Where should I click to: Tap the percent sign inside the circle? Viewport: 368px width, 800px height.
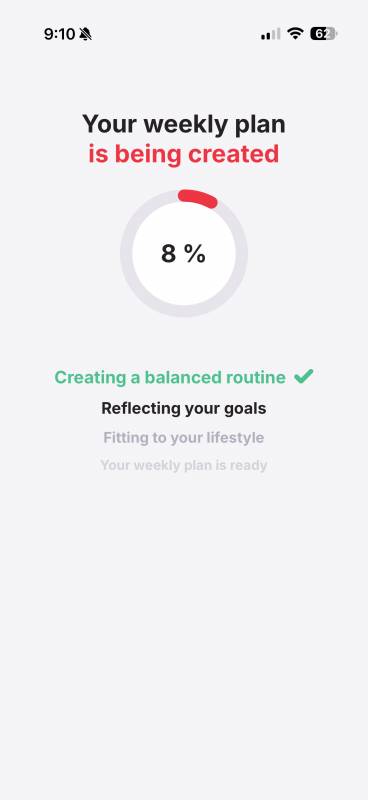point(195,254)
